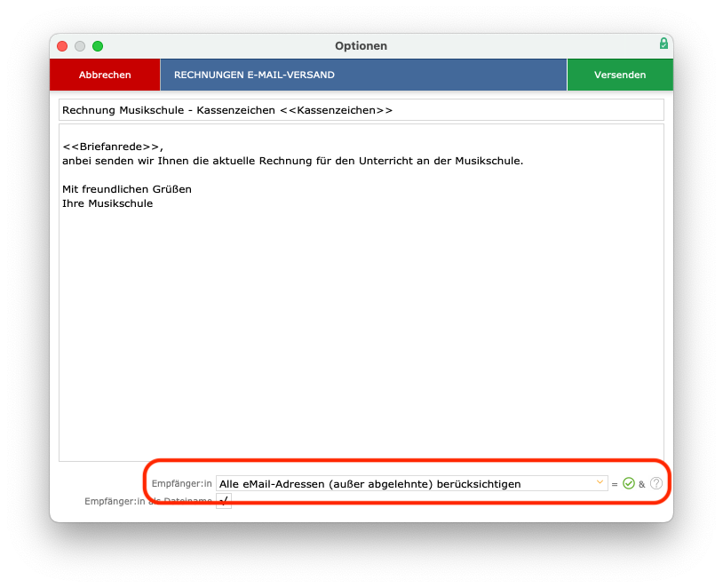Open the Empfänger:in dropdown list
Image resolution: width=723 pixels, height=588 pixels.
(x=411, y=483)
